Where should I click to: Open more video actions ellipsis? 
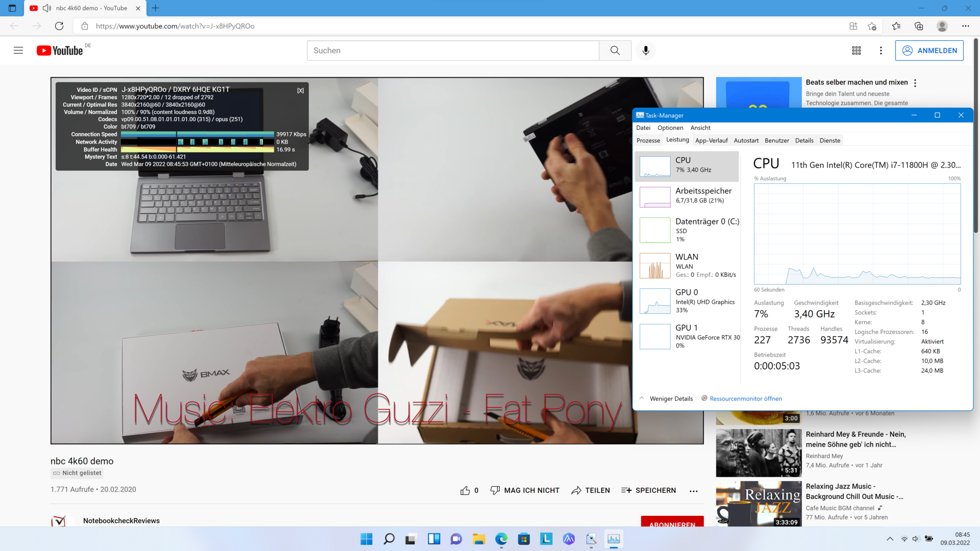tap(693, 491)
